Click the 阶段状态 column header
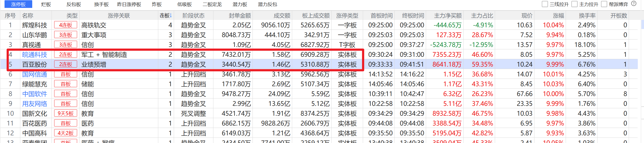The width and height of the screenshot is (644, 143). [x=194, y=16]
